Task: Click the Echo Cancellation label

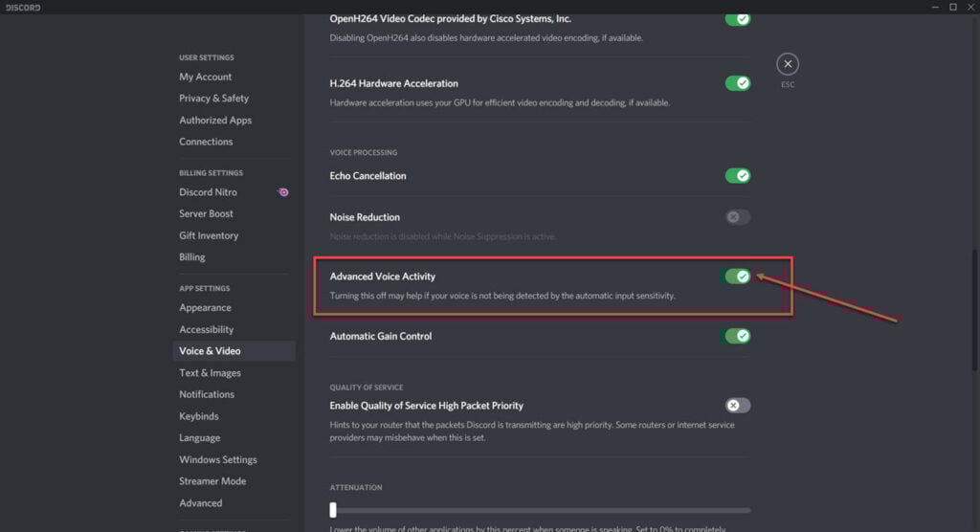Action: (367, 176)
